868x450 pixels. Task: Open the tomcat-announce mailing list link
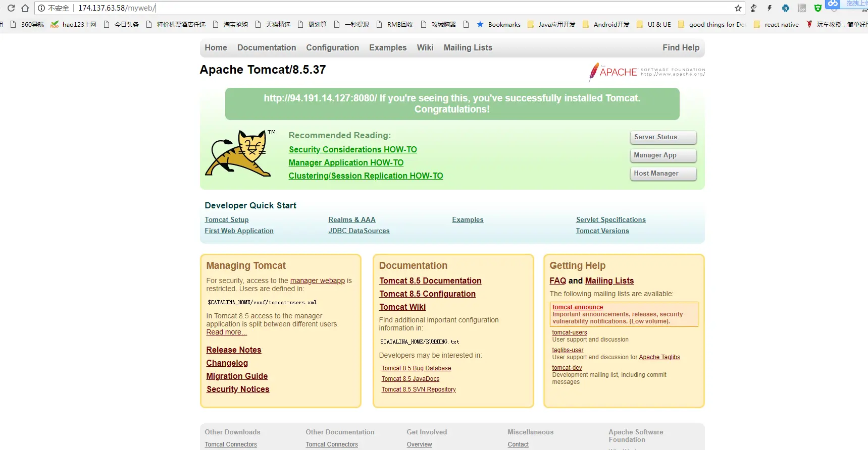(578, 307)
